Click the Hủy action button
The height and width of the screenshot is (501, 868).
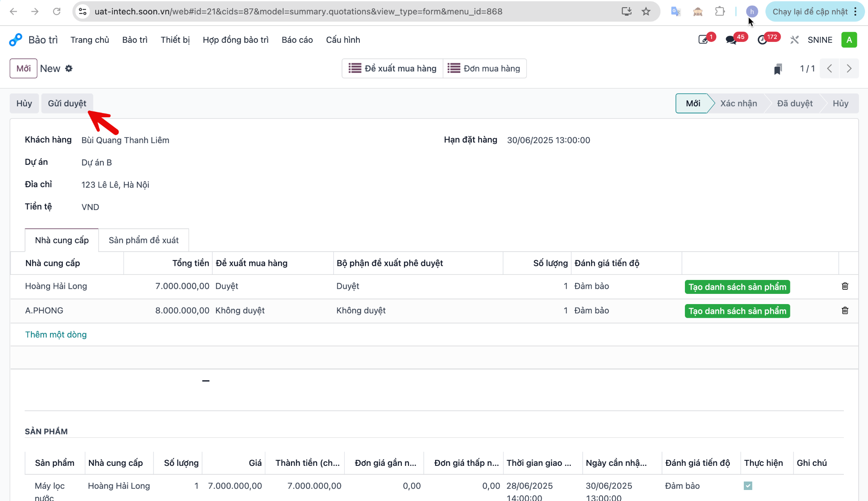[24, 103]
